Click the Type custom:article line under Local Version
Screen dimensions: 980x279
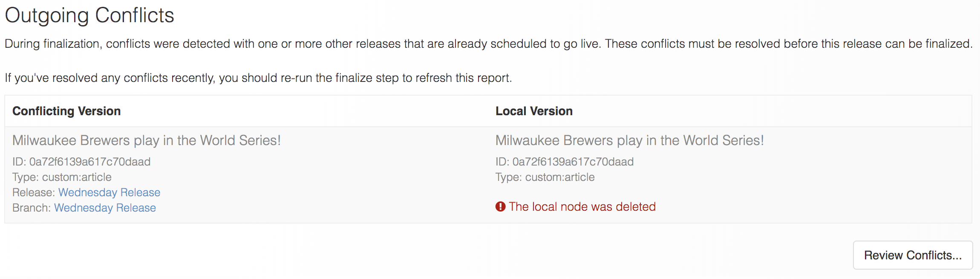click(x=545, y=177)
